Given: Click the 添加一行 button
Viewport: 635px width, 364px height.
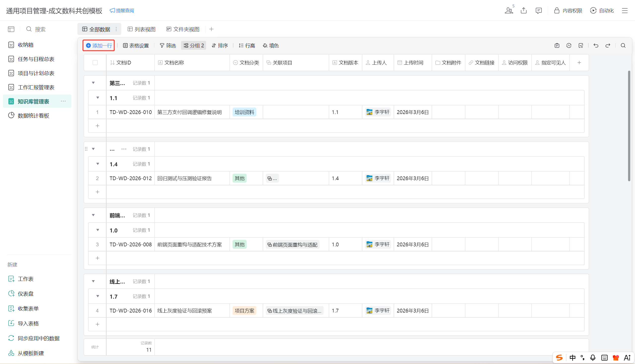Looking at the screenshot, I should point(99,46).
